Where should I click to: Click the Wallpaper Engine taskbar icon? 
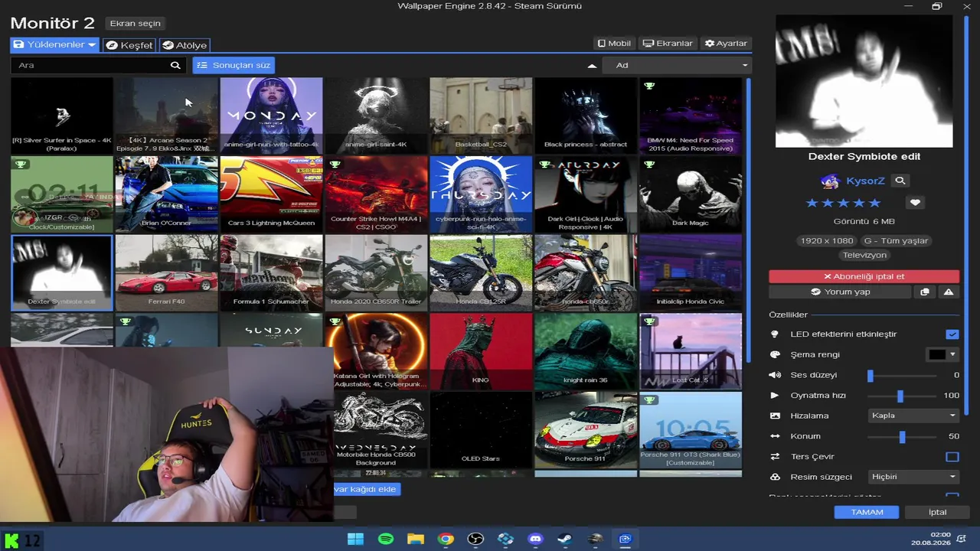click(x=626, y=539)
